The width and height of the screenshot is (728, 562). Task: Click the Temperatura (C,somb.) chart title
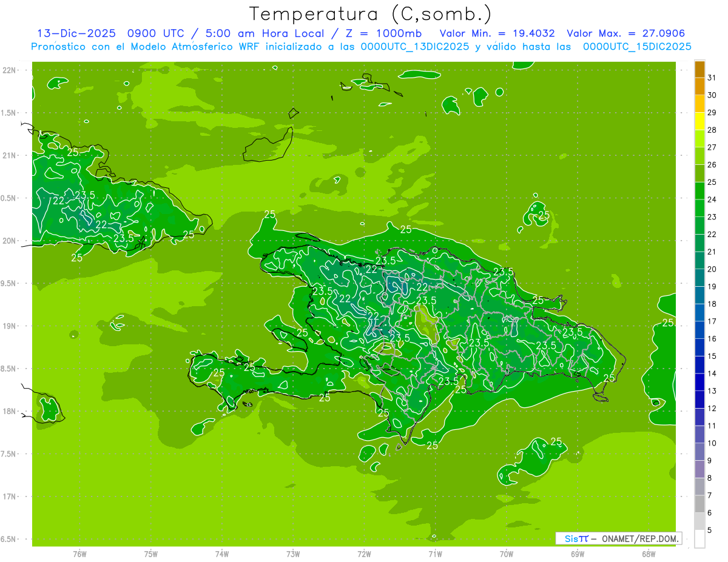click(x=370, y=13)
